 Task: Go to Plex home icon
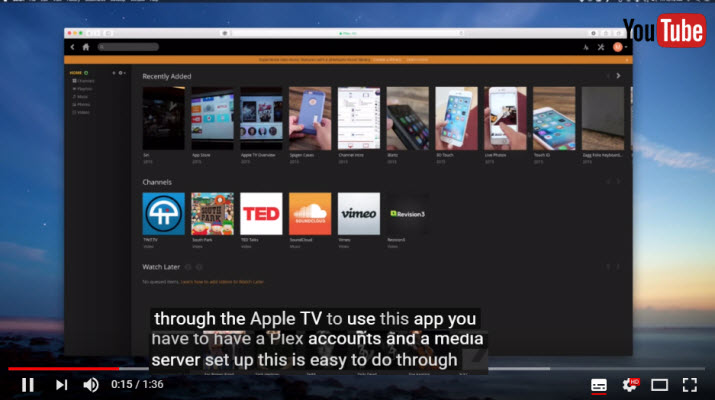click(x=86, y=47)
